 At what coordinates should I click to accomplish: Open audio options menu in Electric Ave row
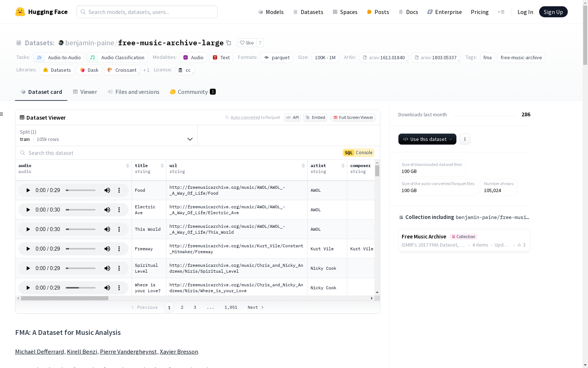[119, 210]
